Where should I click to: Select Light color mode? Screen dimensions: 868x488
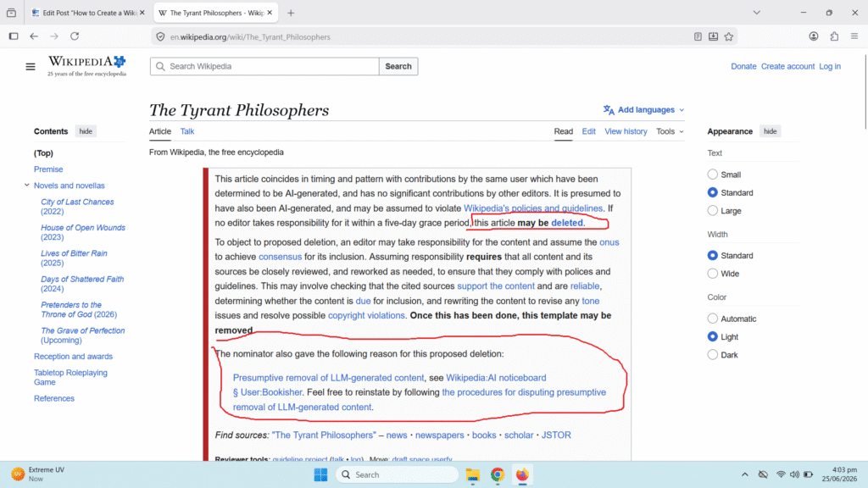coord(712,336)
